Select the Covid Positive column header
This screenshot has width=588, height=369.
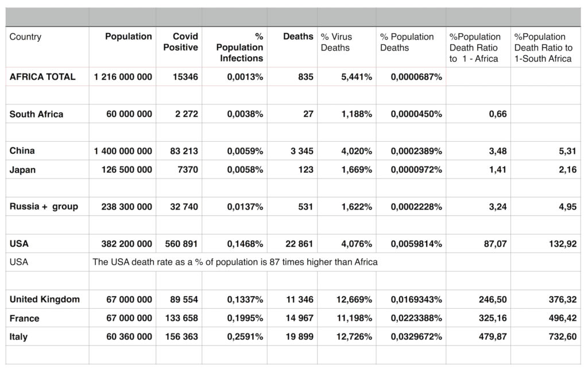[x=179, y=47]
